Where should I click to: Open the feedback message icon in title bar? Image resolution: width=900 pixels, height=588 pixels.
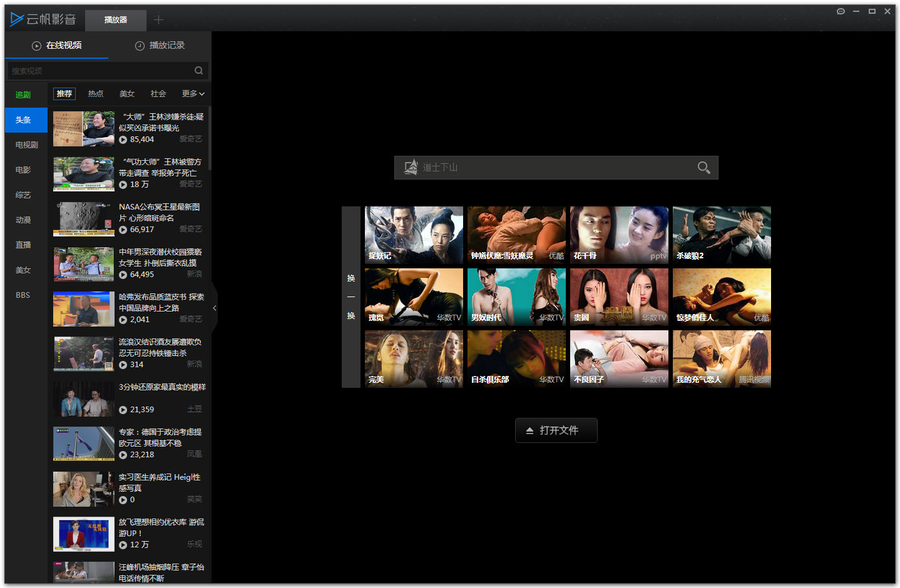tap(841, 11)
